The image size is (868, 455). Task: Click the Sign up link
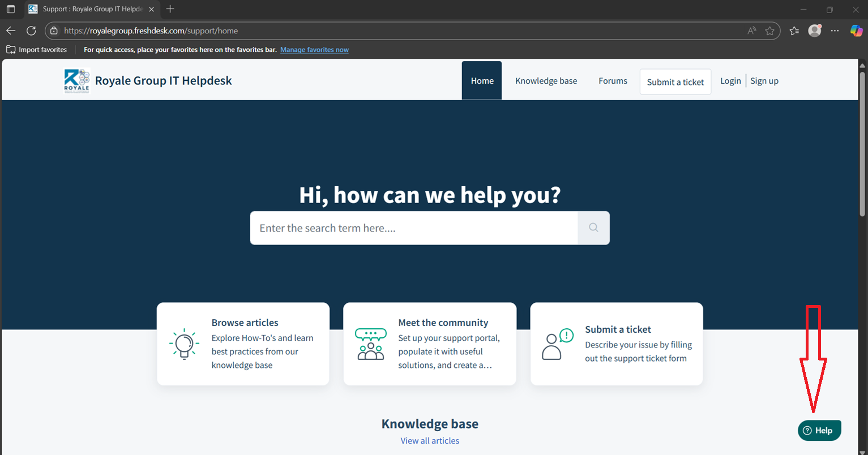tap(764, 81)
